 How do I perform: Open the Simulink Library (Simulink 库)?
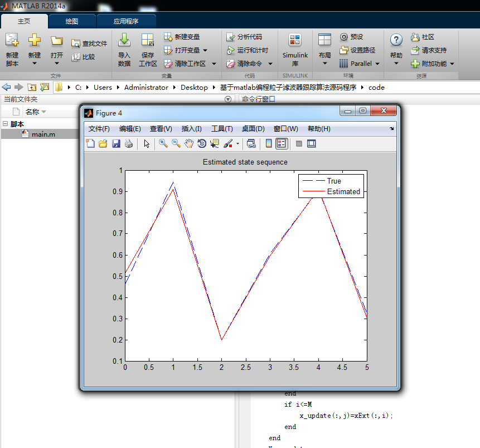tap(295, 50)
